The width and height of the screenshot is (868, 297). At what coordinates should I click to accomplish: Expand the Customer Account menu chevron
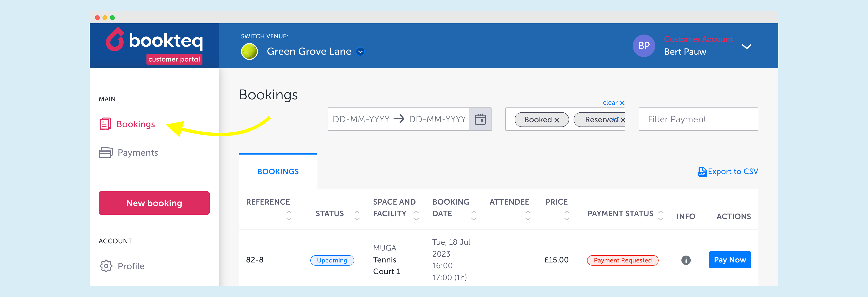pyautogui.click(x=747, y=46)
